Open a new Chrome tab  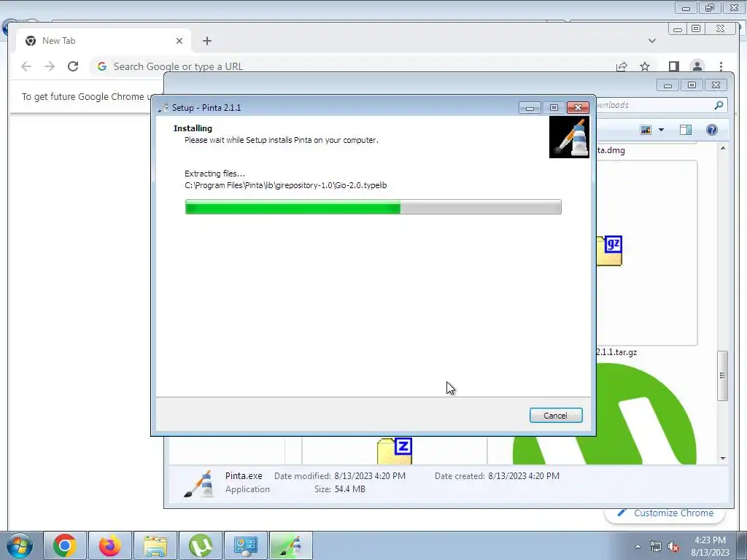(x=206, y=41)
